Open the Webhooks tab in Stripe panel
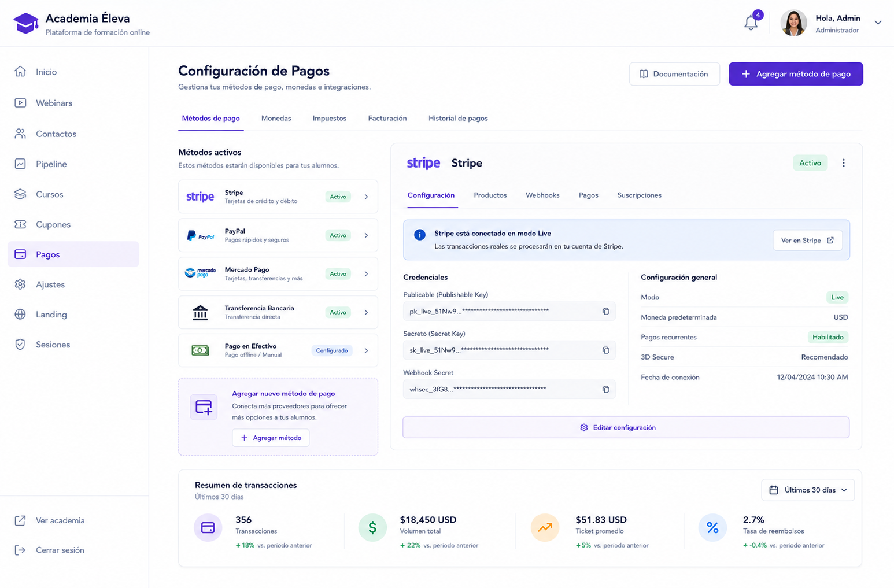Screen dimensions: 894x588 pyautogui.click(x=542, y=195)
